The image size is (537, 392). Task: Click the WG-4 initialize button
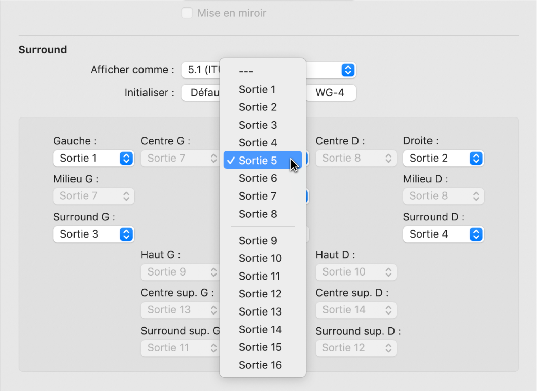point(330,93)
